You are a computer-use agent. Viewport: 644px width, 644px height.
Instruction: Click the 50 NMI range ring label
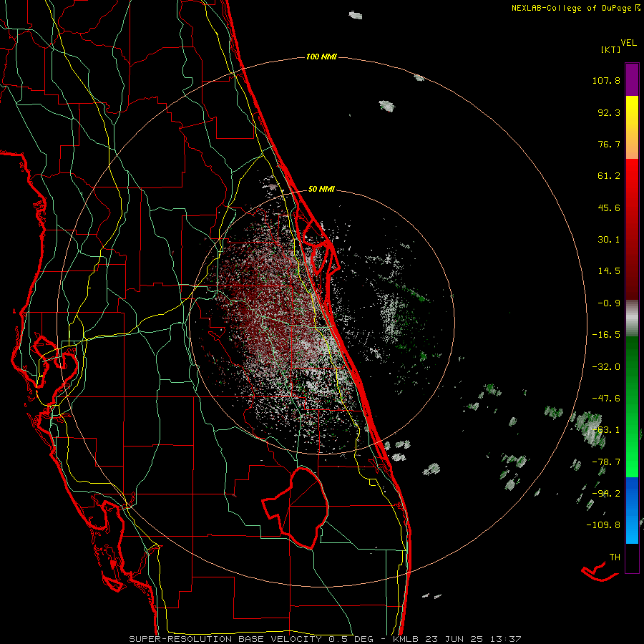click(x=321, y=190)
